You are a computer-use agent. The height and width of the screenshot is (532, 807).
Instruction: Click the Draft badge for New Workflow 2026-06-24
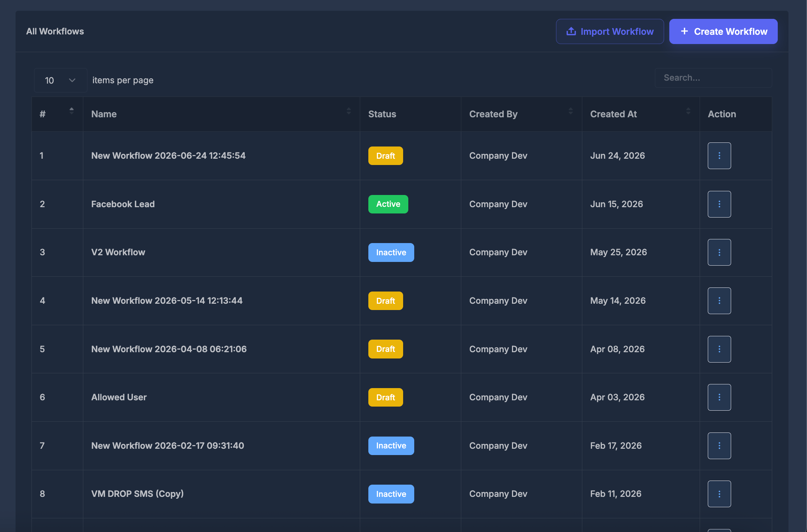(385, 156)
